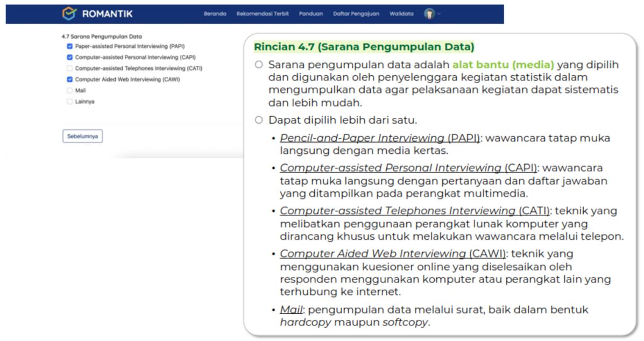The image size is (644, 341).
Task: Go to the Beranda menu item
Action: coord(215,14)
